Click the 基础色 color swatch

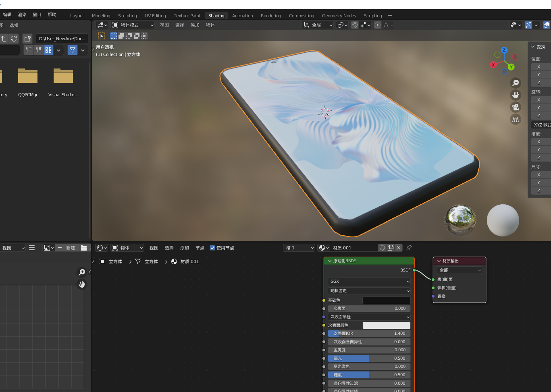click(x=387, y=300)
